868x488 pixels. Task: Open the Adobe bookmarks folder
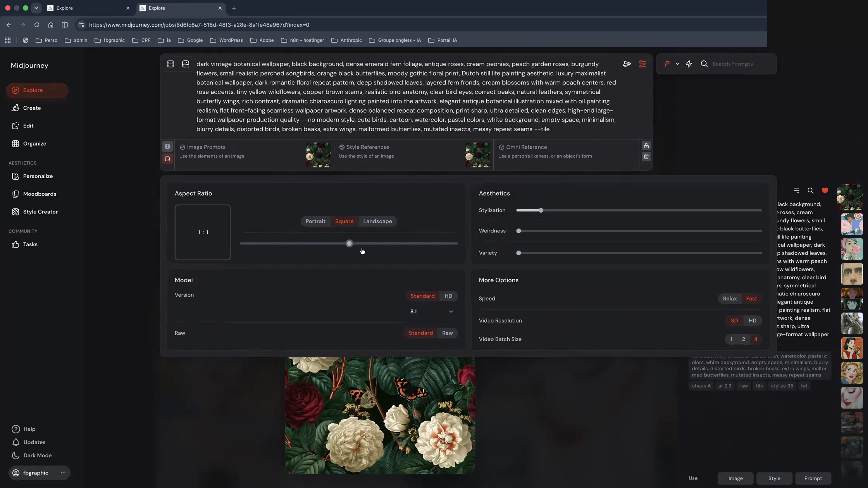tap(262, 40)
